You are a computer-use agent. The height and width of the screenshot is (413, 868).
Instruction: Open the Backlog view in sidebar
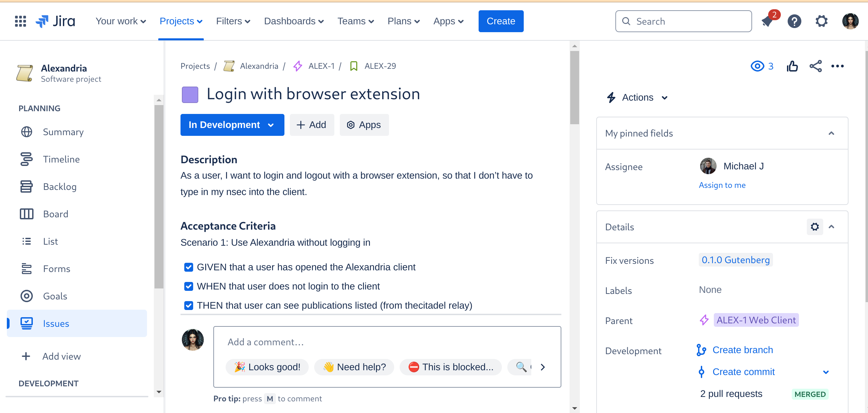click(60, 186)
